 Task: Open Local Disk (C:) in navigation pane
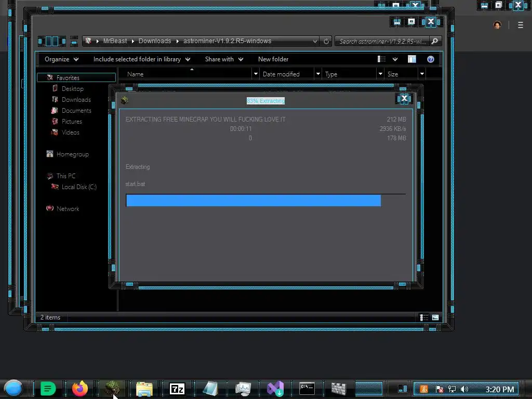click(x=79, y=187)
